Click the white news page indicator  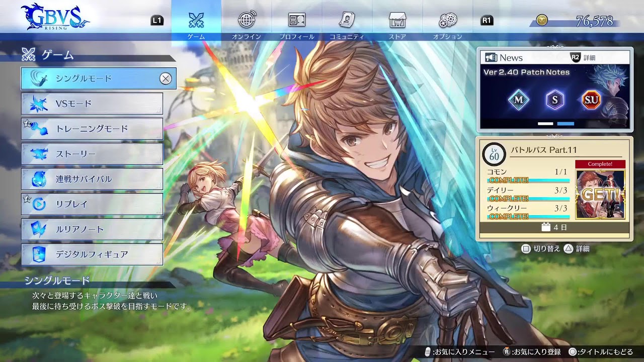tap(545, 124)
